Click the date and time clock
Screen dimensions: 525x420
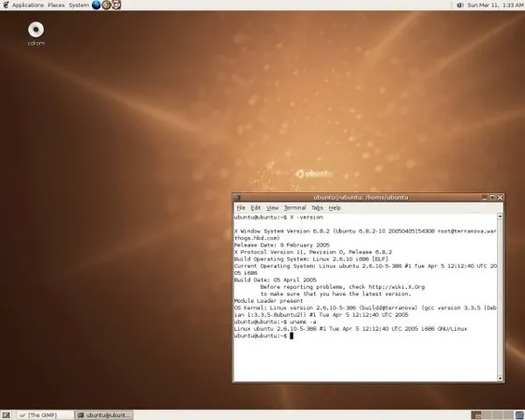(x=495, y=5)
